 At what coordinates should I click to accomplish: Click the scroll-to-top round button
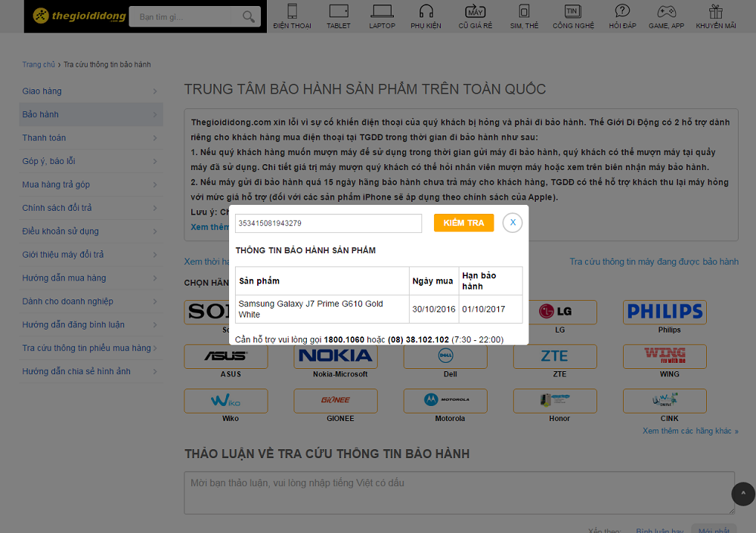pos(743,494)
